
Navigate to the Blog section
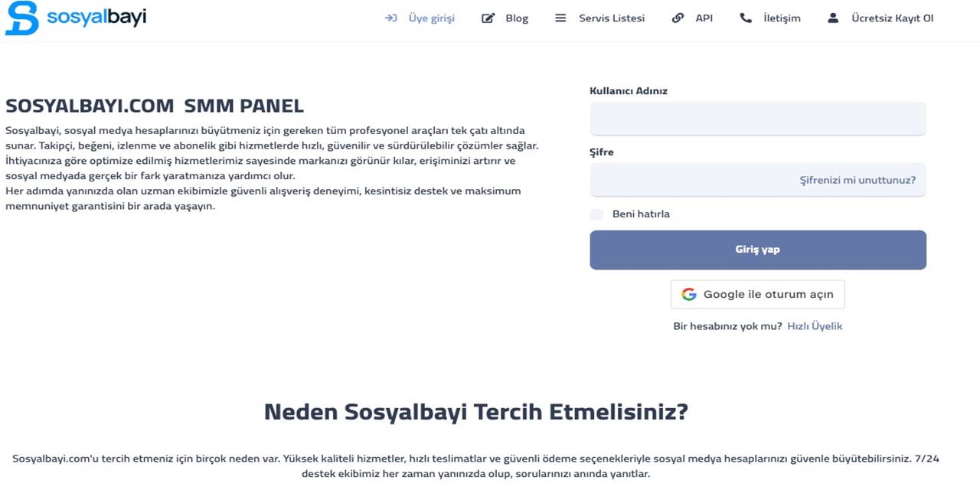click(517, 18)
